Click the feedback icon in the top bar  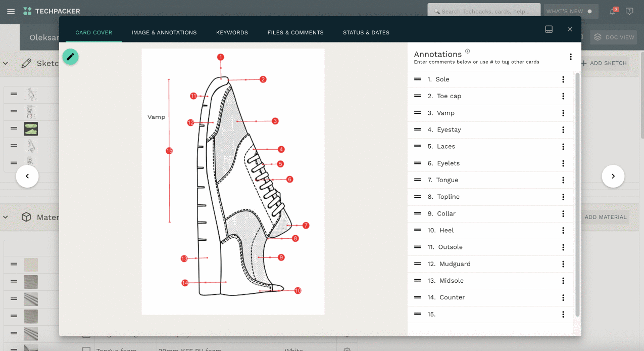coord(629,11)
